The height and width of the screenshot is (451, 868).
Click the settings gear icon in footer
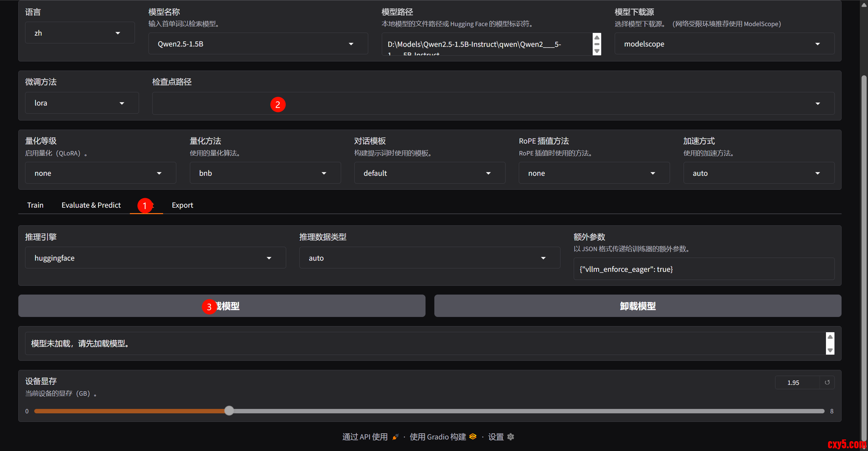point(511,437)
